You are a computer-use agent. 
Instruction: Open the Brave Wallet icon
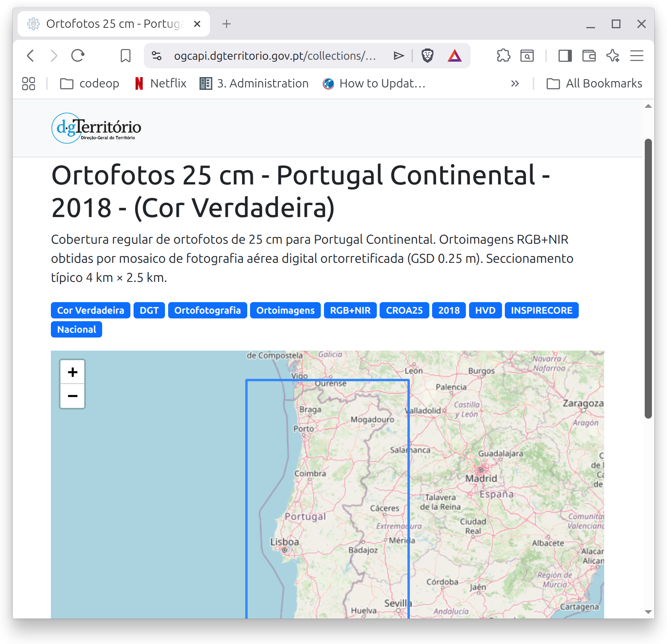point(589,56)
